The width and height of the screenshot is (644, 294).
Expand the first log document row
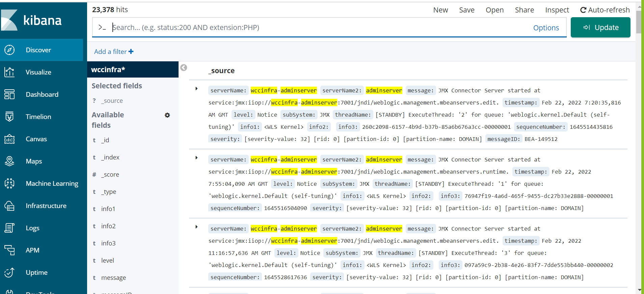(x=196, y=89)
